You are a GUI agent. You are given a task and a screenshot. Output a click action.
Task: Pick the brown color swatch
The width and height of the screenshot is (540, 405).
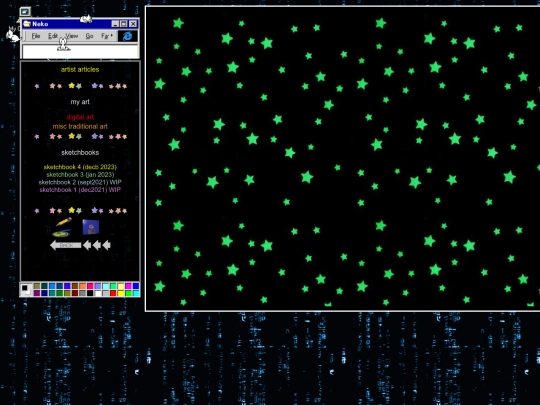(x=75, y=286)
